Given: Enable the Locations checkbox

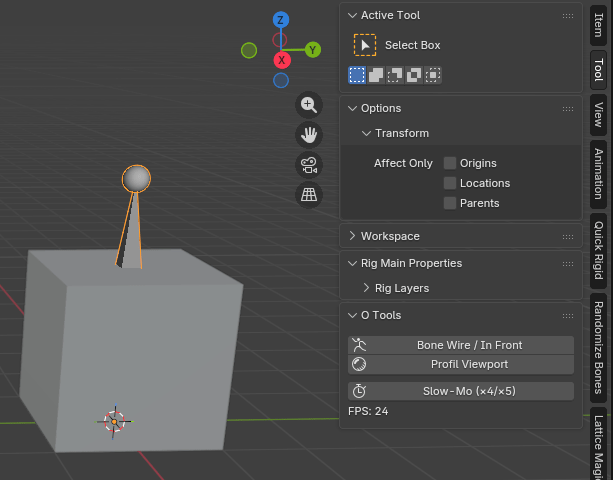Looking at the screenshot, I should pos(450,183).
